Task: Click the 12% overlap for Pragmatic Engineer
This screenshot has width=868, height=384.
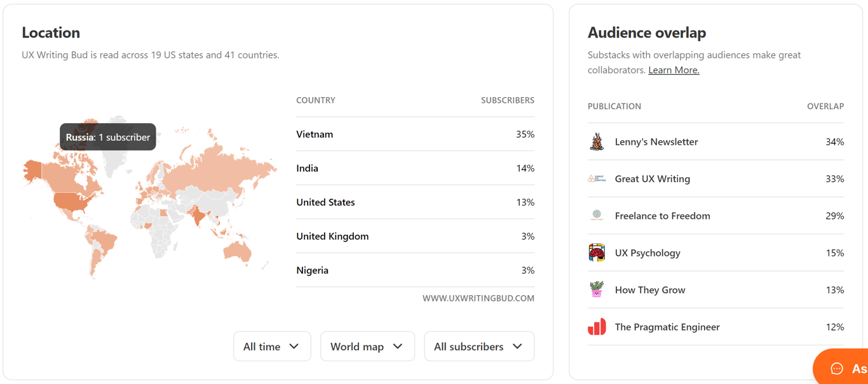Action: click(834, 327)
